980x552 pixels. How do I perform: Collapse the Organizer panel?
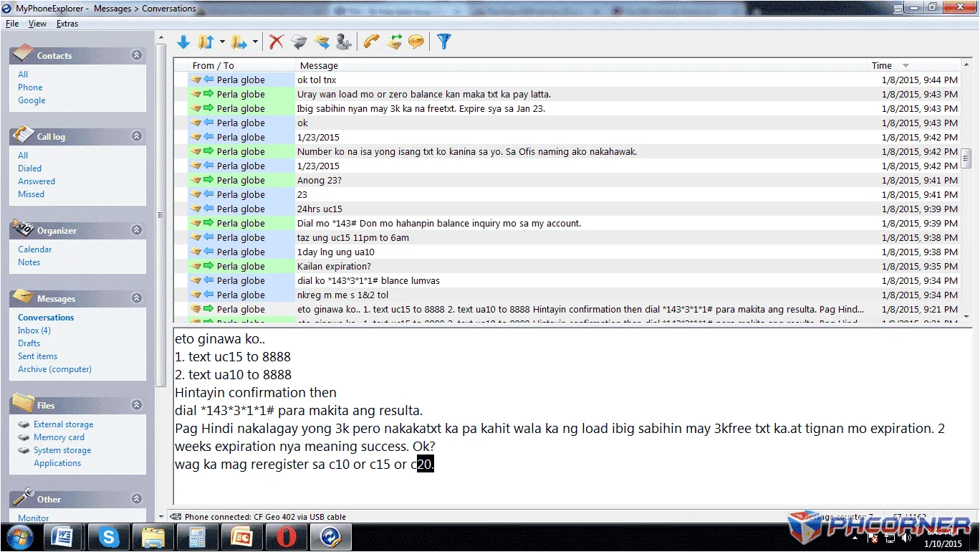[137, 230]
